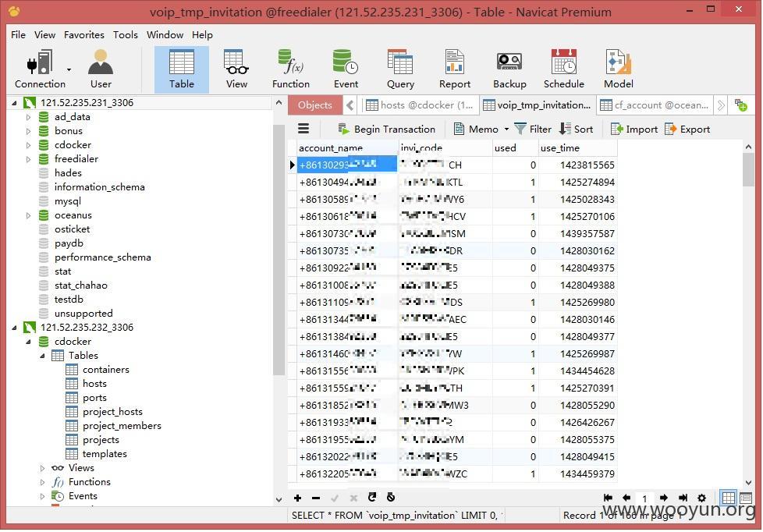Screen dimensions: 763x532
Task: Select the information_schema database
Action: [99, 187]
